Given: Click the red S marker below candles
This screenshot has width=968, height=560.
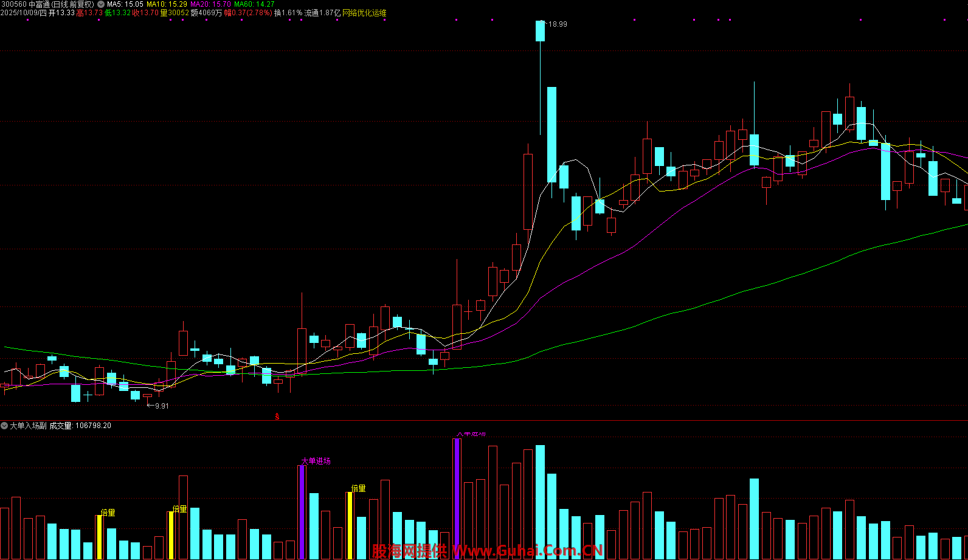Looking at the screenshot, I should [277, 417].
